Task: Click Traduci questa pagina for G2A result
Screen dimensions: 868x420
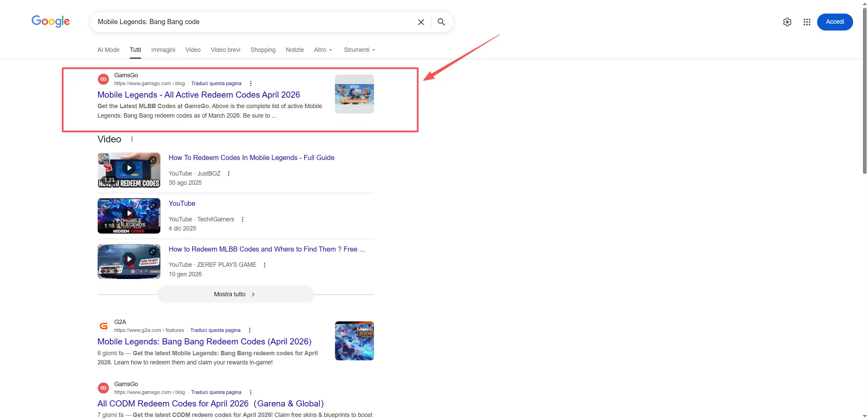Action: coord(215,330)
